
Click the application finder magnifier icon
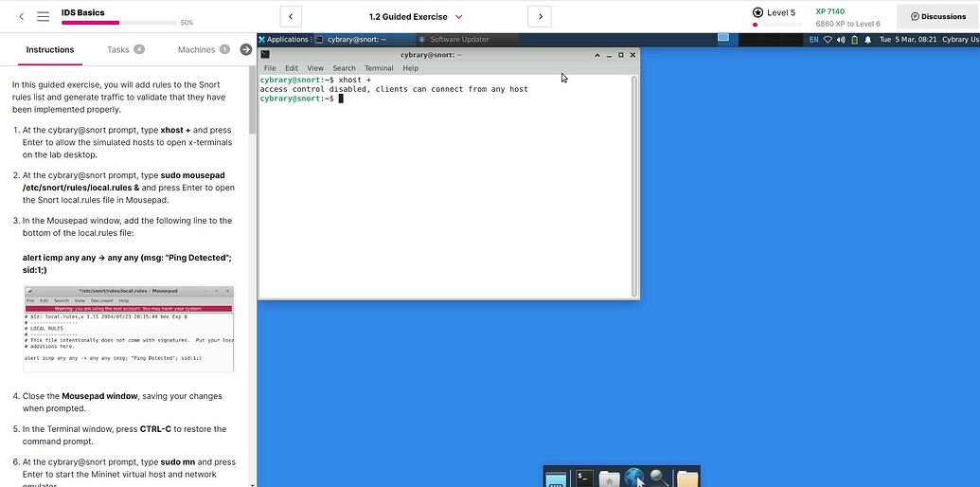pos(660,478)
